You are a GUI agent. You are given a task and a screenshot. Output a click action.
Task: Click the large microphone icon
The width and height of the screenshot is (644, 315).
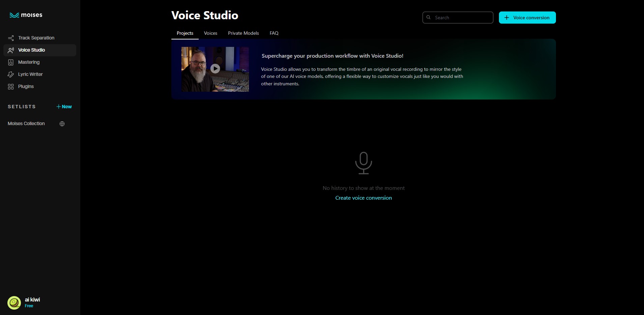(x=364, y=163)
